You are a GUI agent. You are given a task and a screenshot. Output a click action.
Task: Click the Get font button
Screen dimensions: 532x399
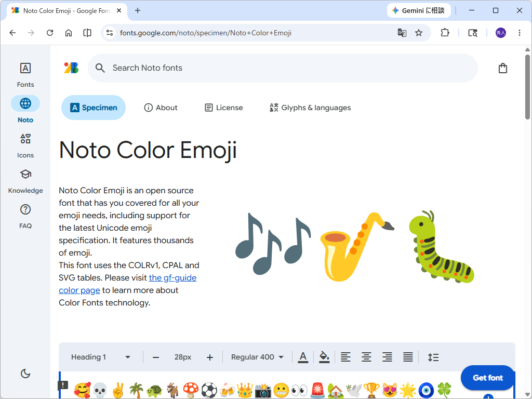pos(488,378)
